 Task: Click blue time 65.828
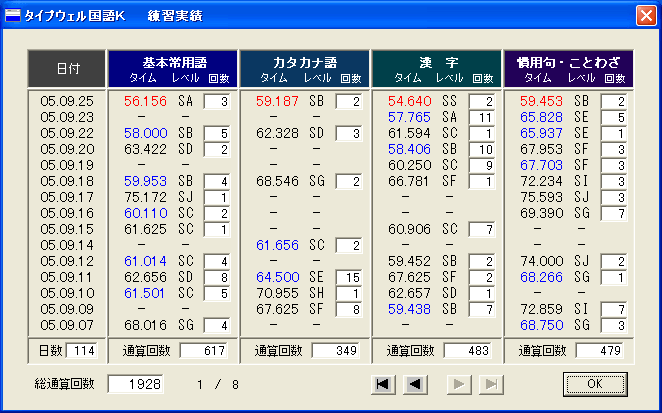pyautogui.click(x=541, y=117)
